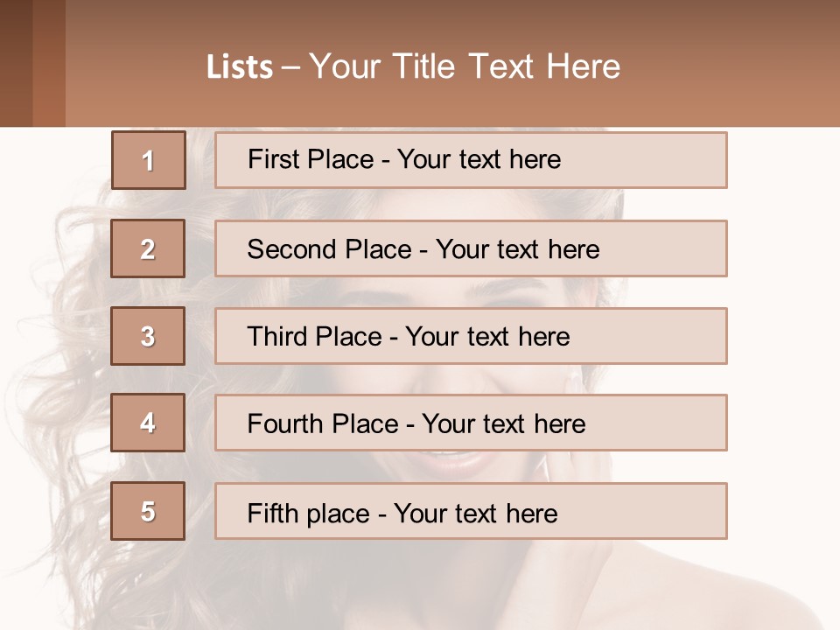840x630 pixels.
Task: Select the Your Title Text Here heading
Action: [465, 66]
